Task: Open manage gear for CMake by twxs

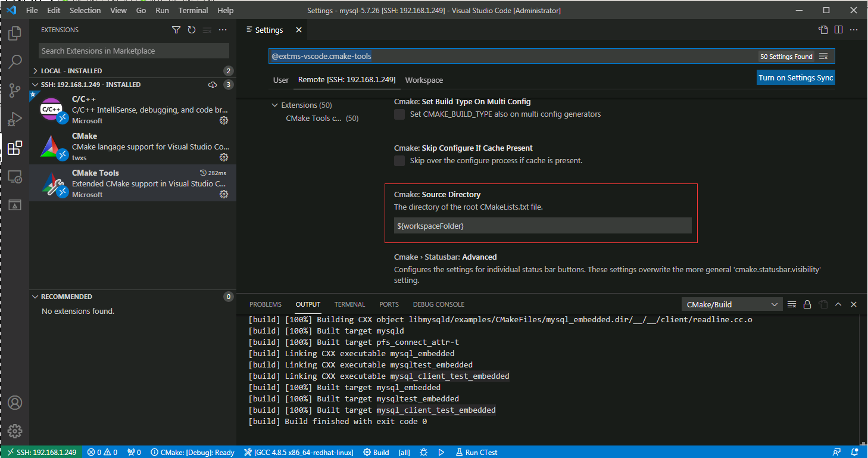Action: [224, 157]
